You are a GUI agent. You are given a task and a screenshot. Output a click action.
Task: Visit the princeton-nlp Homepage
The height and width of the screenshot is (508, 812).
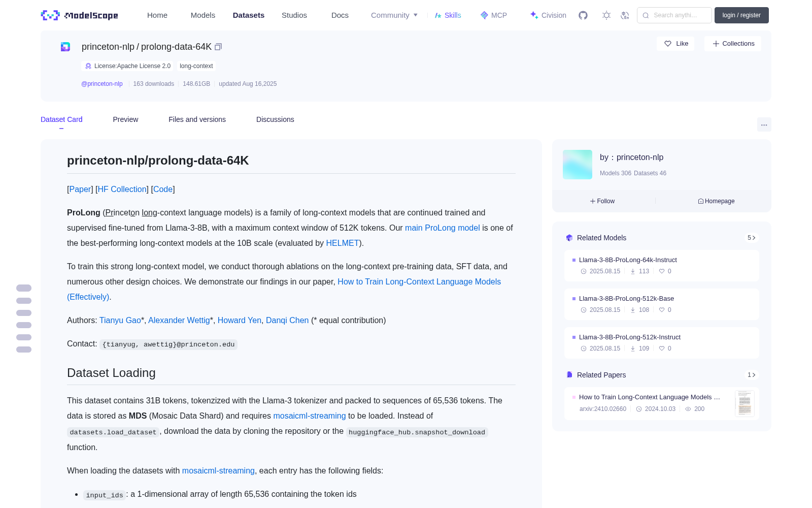716,201
